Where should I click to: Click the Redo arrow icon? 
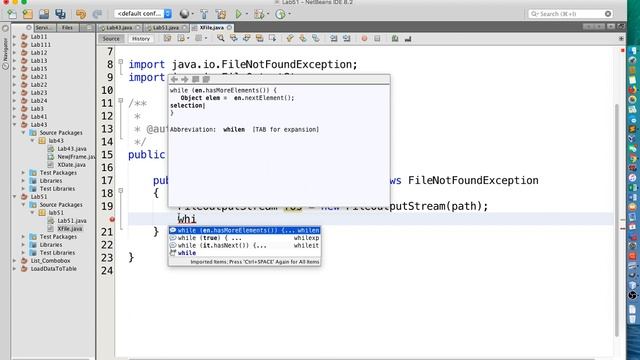coord(97,14)
